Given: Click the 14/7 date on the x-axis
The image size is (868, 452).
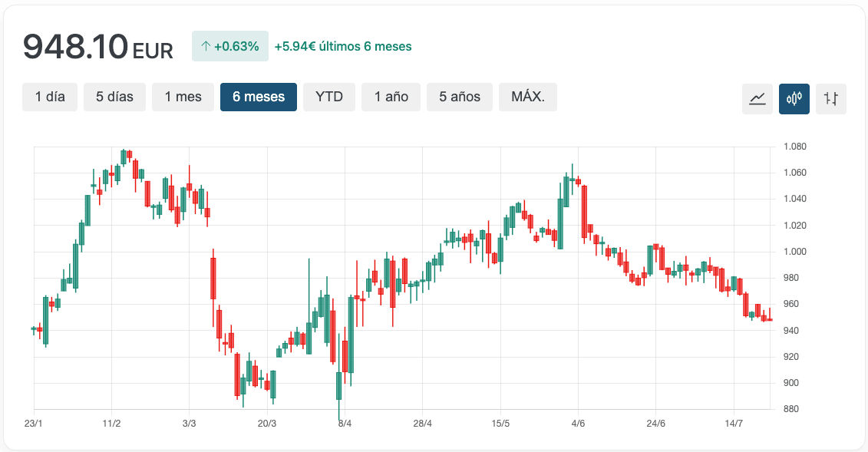Looking at the screenshot, I should point(734,424).
